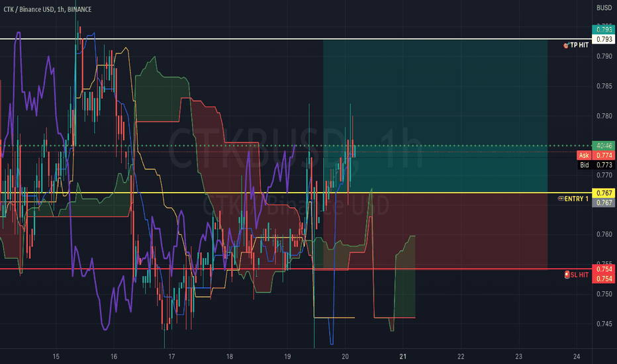Click the Ask 0.774 price label
The height and width of the screenshot is (364, 617).
click(x=596, y=156)
